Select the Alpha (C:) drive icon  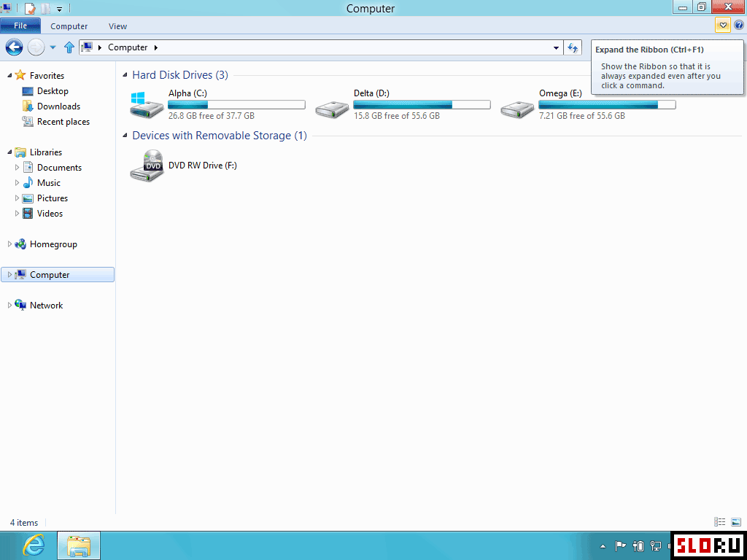tap(146, 105)
